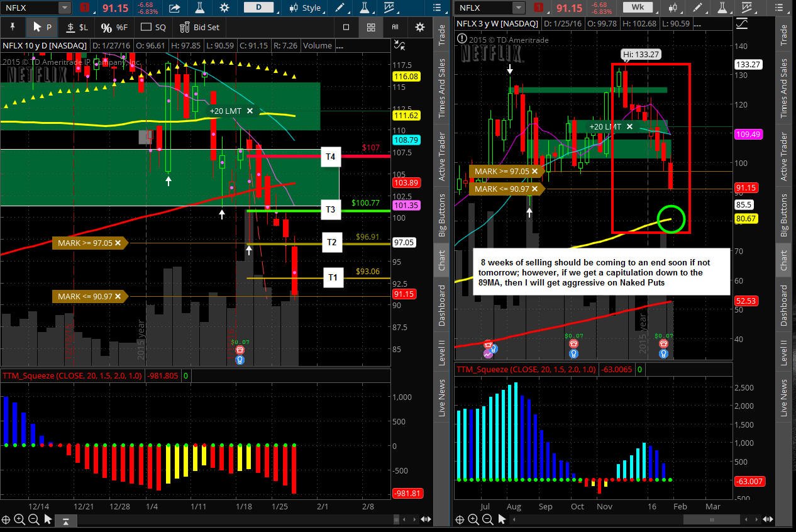Click TTM_Squeeze study label in left lower panel
The height and width of the screenshot is (532, 796).
point(72,375)
